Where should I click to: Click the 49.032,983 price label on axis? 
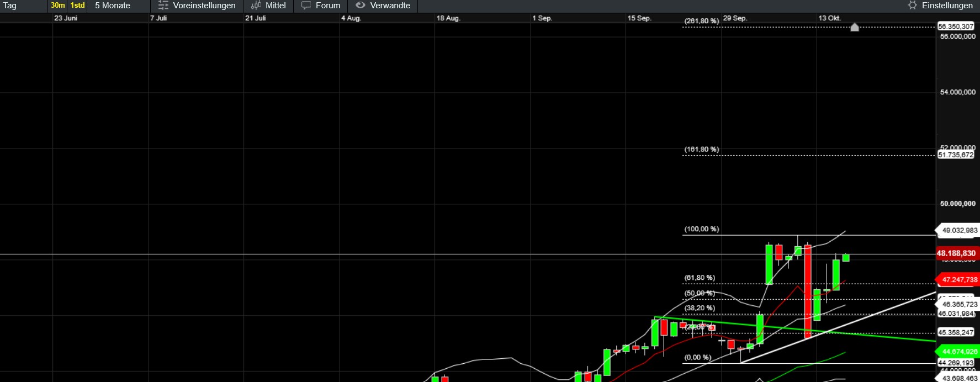pos(959,230)
